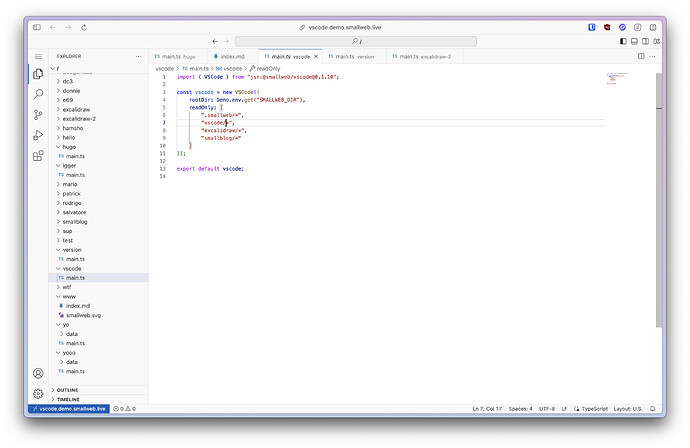
Task: Open main.ts under the version folder
Action: [x=99, y=259]
